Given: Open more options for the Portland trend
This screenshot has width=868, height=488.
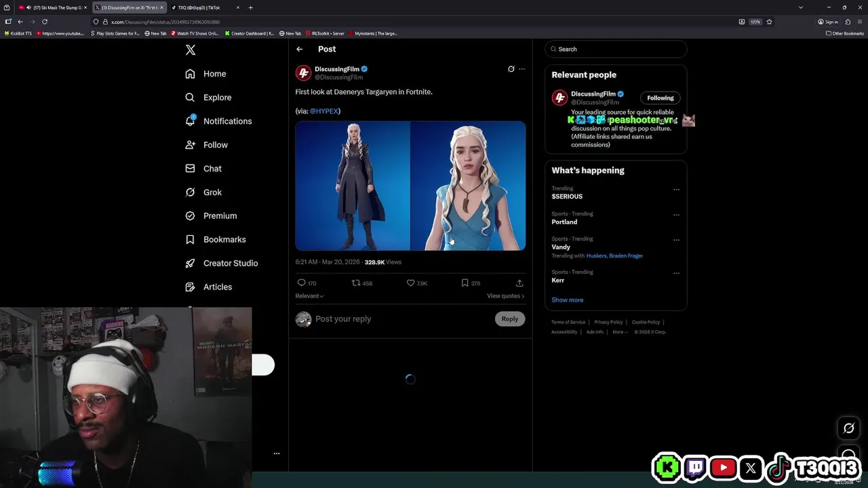Looking at the screenshot, I should click(676, 215).
